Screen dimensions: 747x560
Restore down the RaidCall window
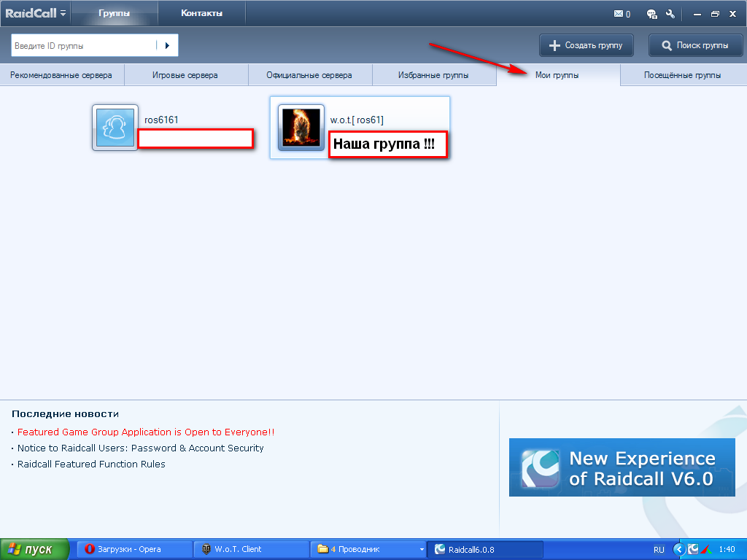[715, 15]
